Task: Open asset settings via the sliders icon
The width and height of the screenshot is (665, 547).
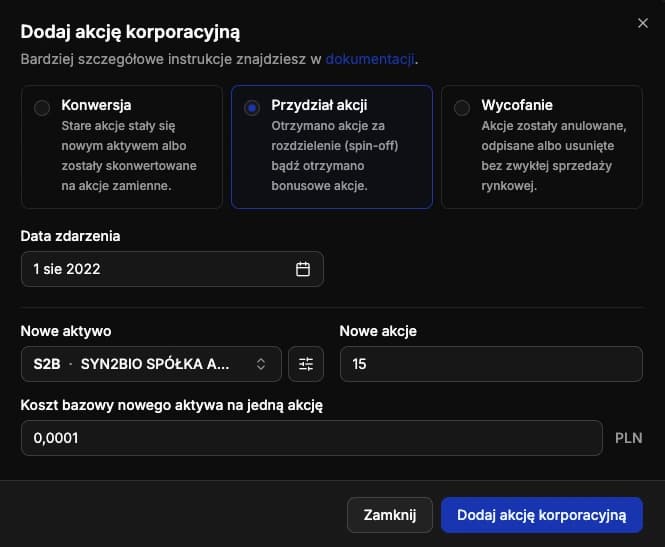Action: 306,364
